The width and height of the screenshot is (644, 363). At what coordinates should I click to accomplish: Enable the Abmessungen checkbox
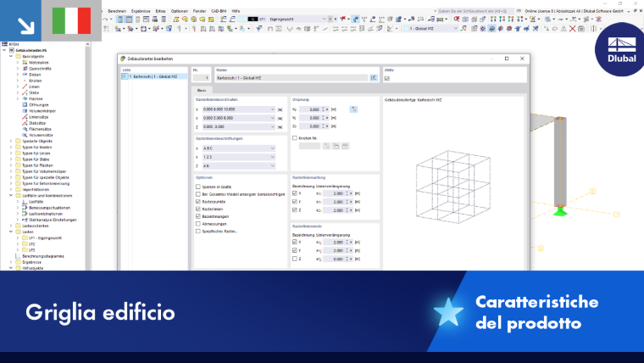pos(198,224)
